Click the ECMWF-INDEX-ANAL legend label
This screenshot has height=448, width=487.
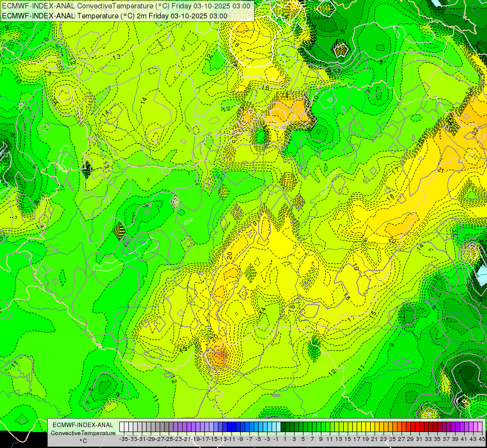(83, 425)
